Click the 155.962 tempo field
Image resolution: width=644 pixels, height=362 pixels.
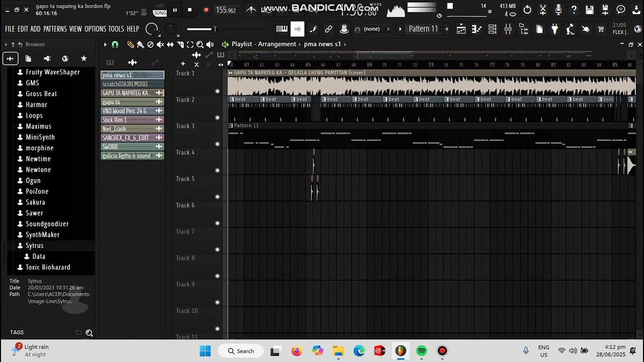point(226,10)
